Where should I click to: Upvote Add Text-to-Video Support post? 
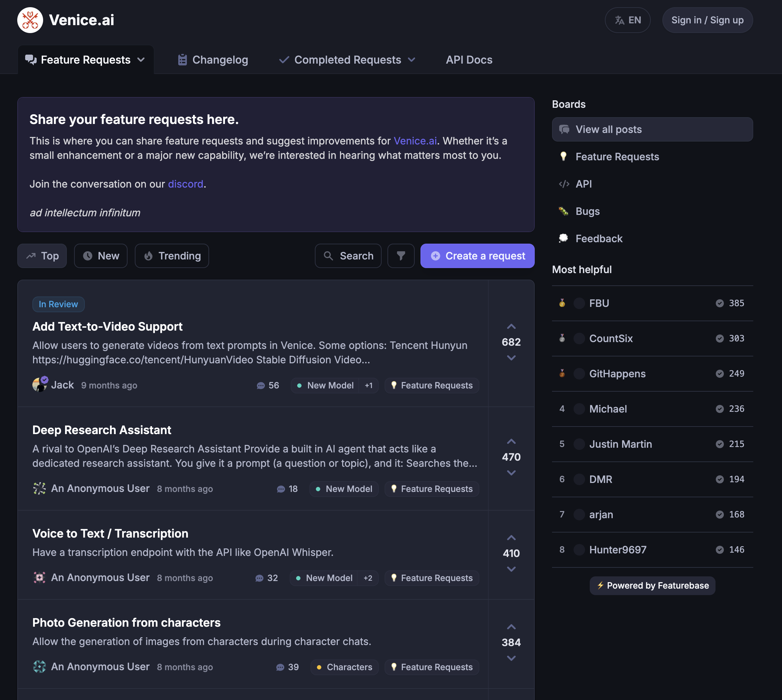(x=511, y=326)
